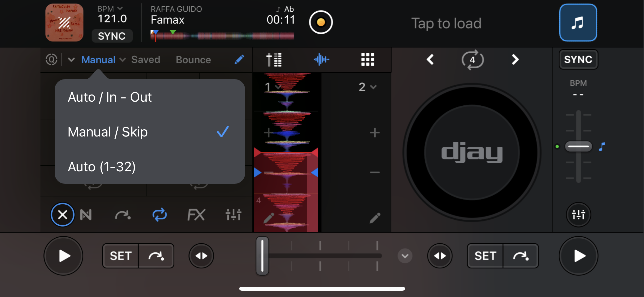Switch to the Bounce tab
The height and width of the screenshot is (297, 644).
tap(193, 59)
